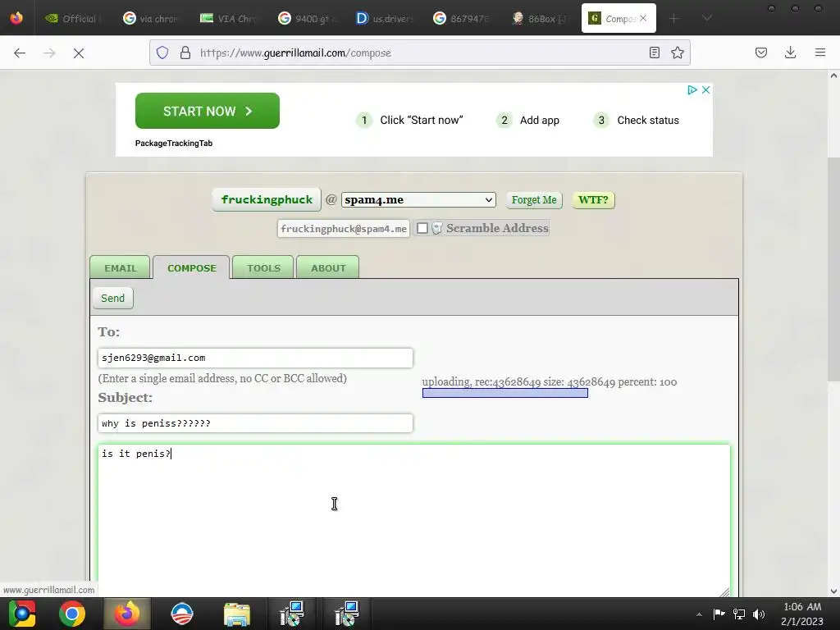Click the To recipient email field
Viewport: 840px width, 630px height.
coord(255,358)
